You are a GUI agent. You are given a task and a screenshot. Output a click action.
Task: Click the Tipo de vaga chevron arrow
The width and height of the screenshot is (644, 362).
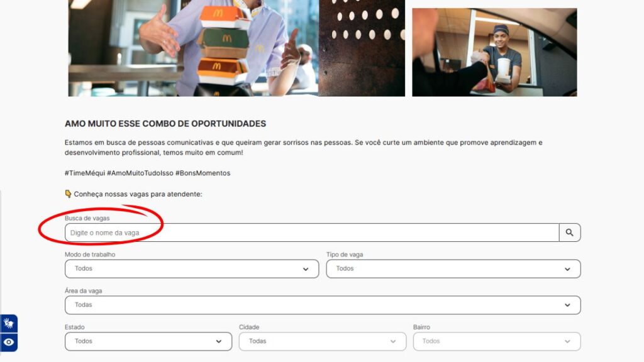coord(567,269)
